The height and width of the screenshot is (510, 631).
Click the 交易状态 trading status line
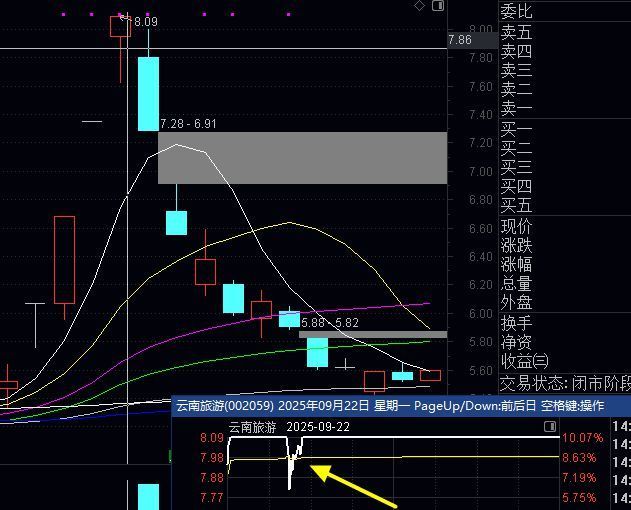[565, 383]
